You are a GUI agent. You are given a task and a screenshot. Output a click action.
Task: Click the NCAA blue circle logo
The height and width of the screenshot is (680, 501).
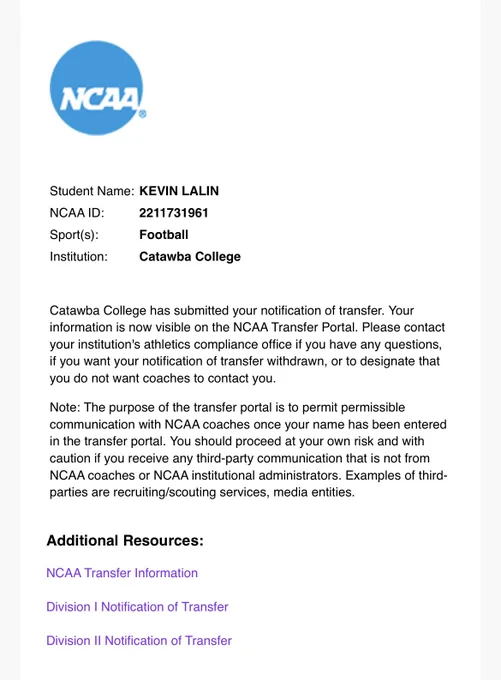(x=96, y=88)
